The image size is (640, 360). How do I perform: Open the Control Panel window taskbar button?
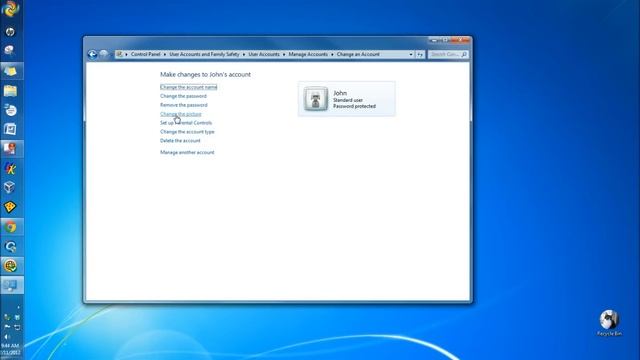point(10,285)
